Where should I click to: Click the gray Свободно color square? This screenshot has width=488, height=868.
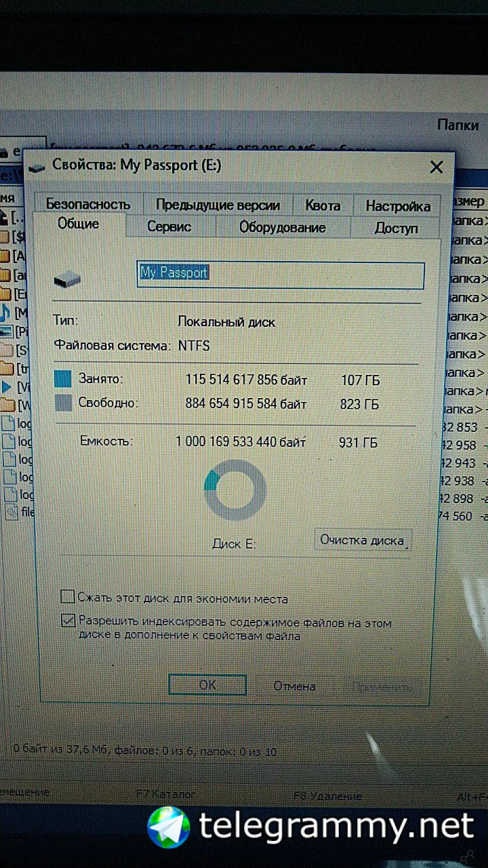[x=63, y=403]
